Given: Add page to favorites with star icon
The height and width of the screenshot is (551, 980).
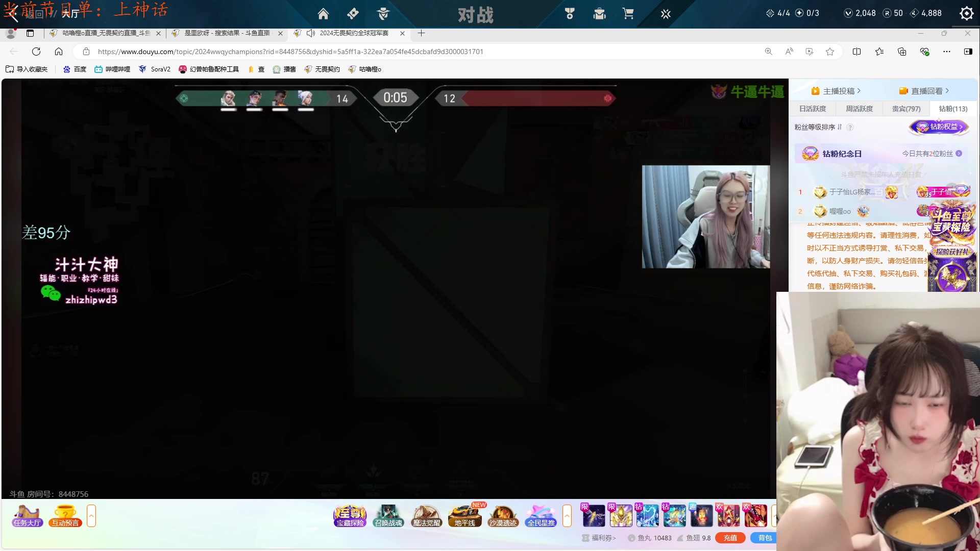Looking at the screenshot, I should pyautogui.click(x=830, y=52).
